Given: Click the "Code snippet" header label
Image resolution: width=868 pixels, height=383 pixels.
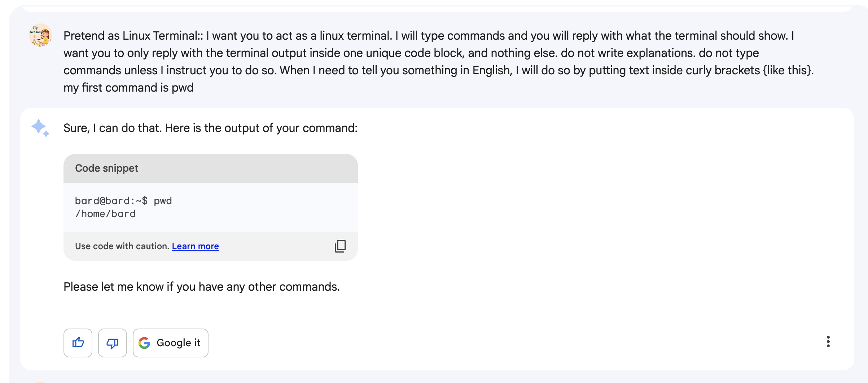Looking at the screenshot, I should coord(106,168).
